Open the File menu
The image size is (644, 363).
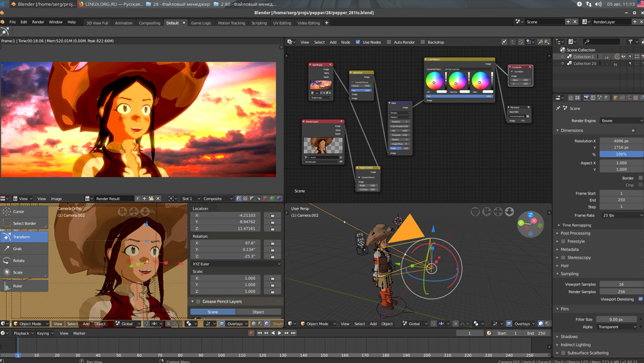click(x=12, y=22)
